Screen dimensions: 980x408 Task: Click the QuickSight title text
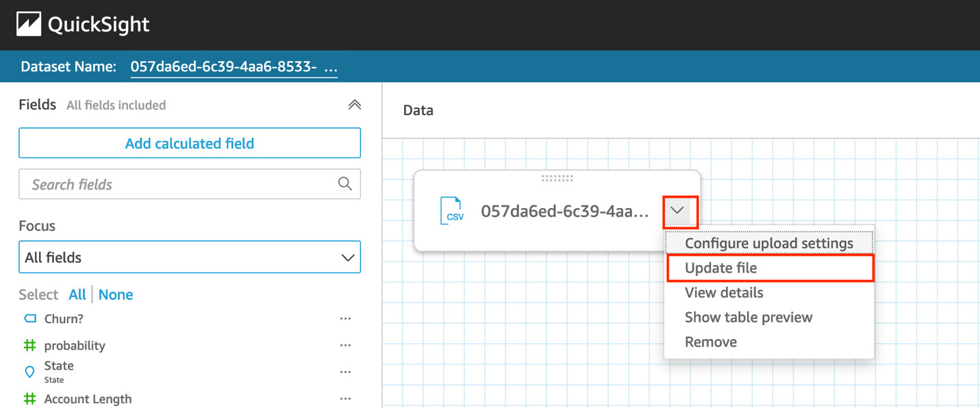[x=99, y=25]
